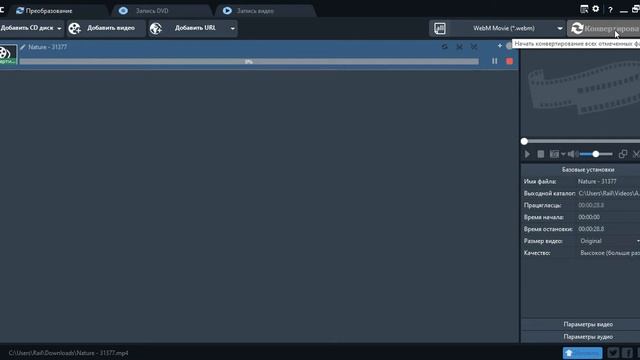
Task: Pause the Nature - 31377 conversion
Action: [x=495, y=61]
